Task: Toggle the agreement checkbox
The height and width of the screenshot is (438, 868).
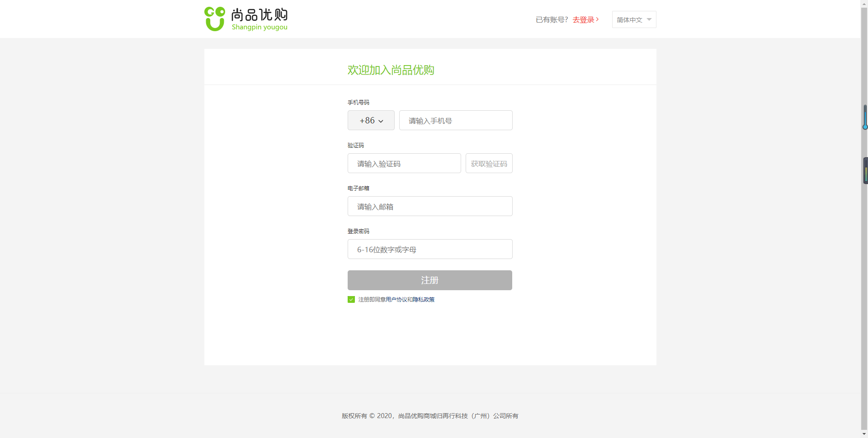Action: [x=351, y=299]
